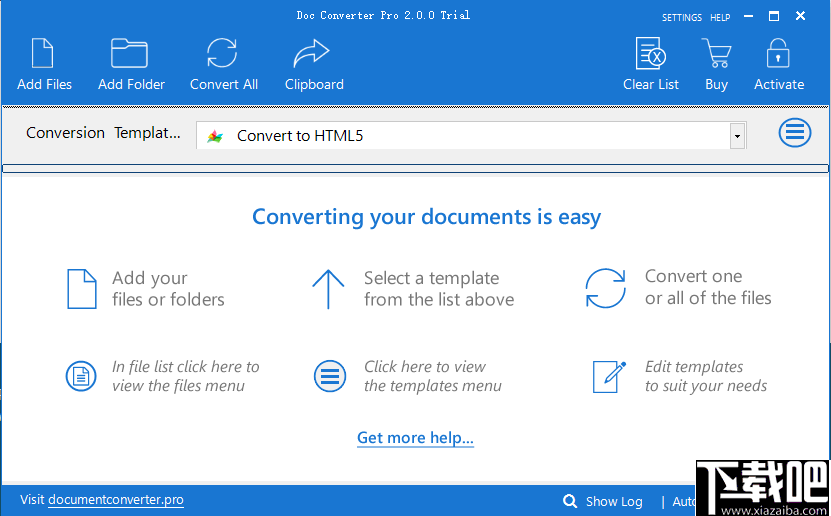Open the HELP menu
The height and width of the screenshot is (516, 831).
pyautogui.click(x=720, y=17)
